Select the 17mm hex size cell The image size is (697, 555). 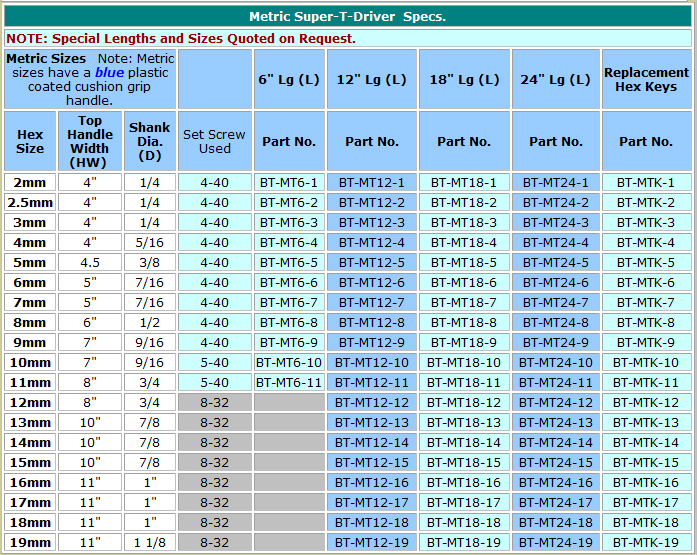coord(30,502)
